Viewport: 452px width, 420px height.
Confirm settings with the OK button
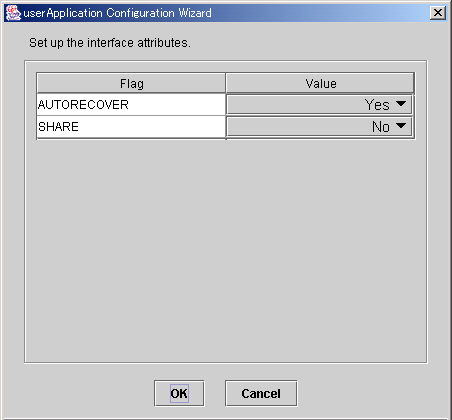coord(179,393)
